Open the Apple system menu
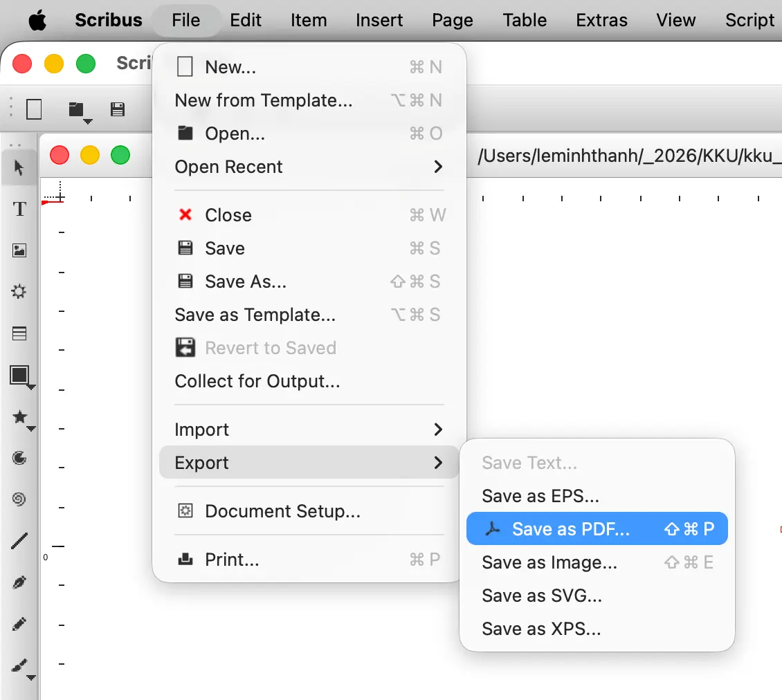Viewport: 782px width, 700px height. (37, 20)
